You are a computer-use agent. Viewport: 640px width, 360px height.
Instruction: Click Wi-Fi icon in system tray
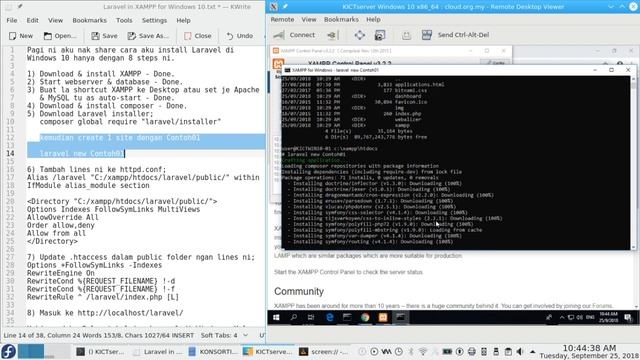pos(423,351)
